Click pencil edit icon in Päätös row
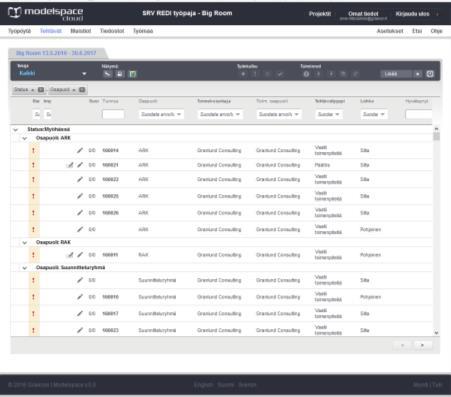Image resolution: width=451 pixels, height=397 pixels. 80,165
